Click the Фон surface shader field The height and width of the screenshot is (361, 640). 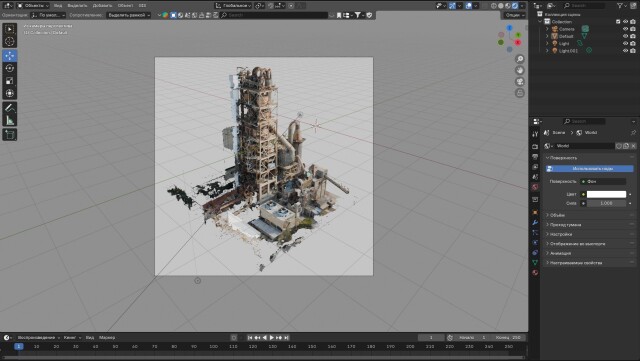tap(603, 181)
